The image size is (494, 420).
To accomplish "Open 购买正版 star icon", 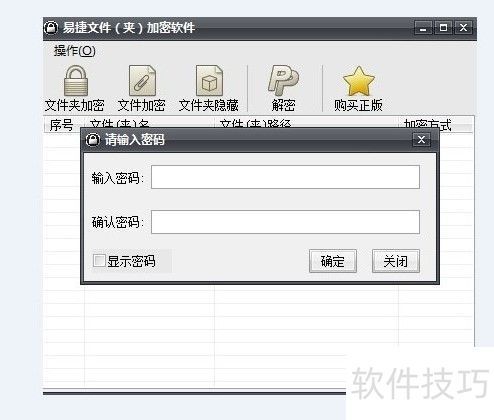I will click(359, 81).
